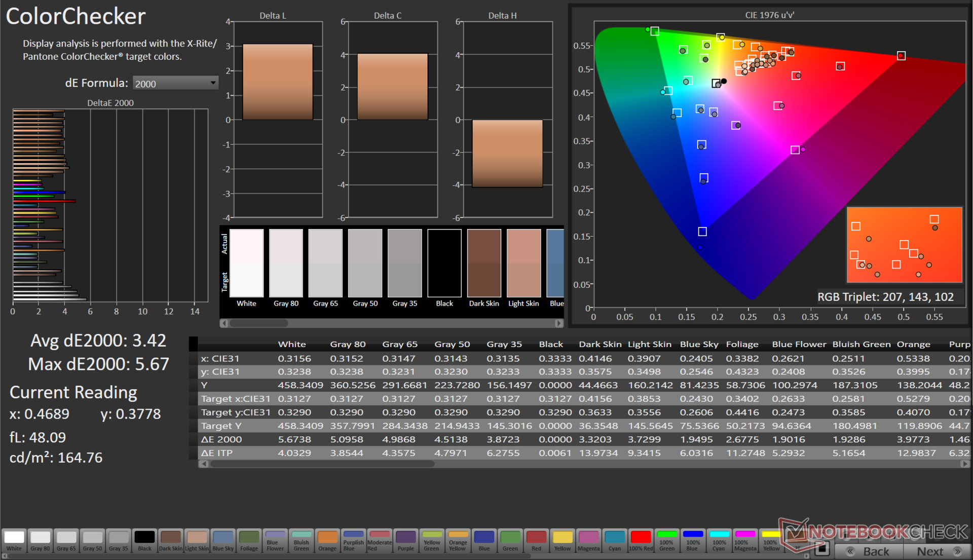The image size is (973, 560).
Task: Select the 100% Cyan patch
Action: (719, 540)
